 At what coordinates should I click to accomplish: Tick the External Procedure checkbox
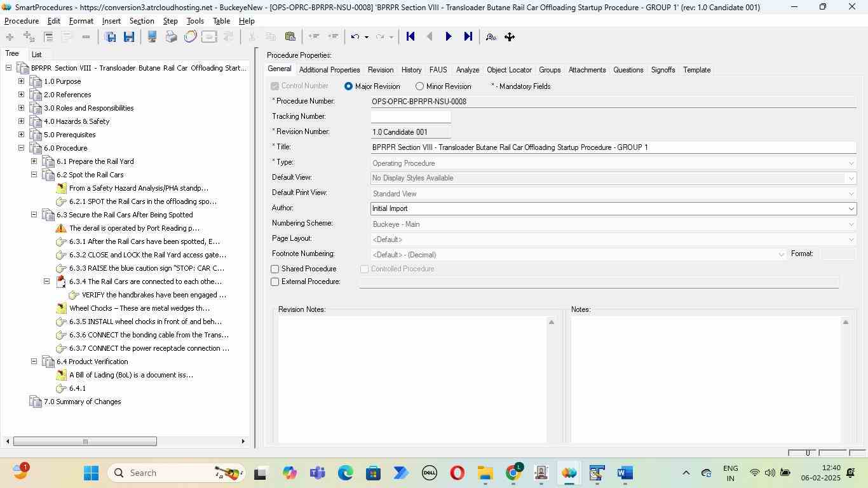[275, 282]
